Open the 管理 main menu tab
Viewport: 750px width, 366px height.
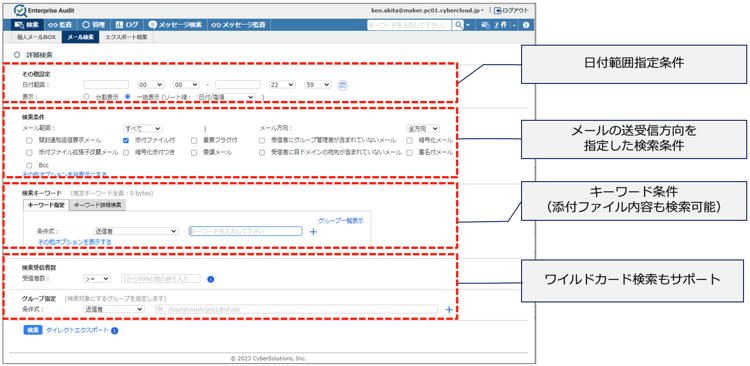[93, 25]
